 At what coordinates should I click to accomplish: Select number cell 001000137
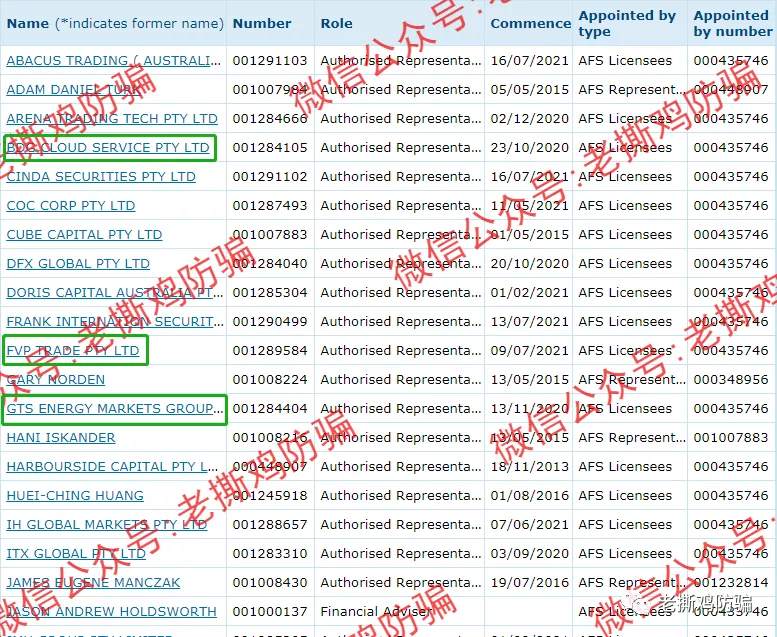[x=270, y=612]
